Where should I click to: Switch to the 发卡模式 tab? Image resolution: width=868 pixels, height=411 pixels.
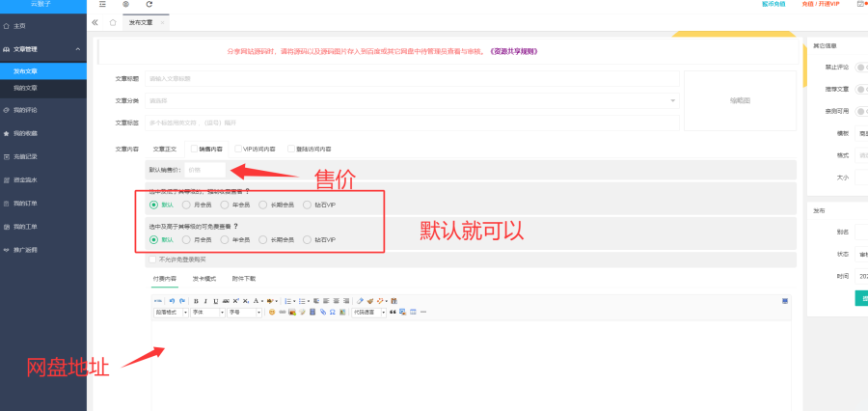[x=204, y=279]
